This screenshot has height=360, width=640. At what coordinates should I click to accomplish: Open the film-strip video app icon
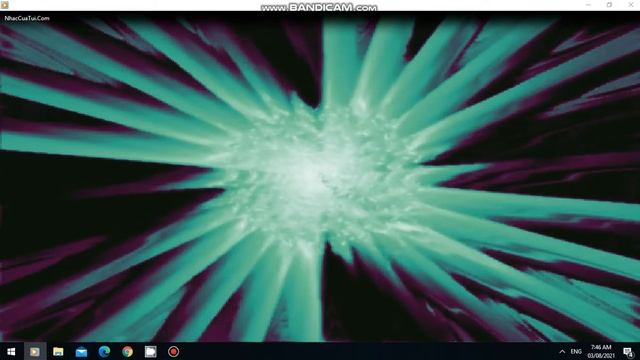coord(151,351)
